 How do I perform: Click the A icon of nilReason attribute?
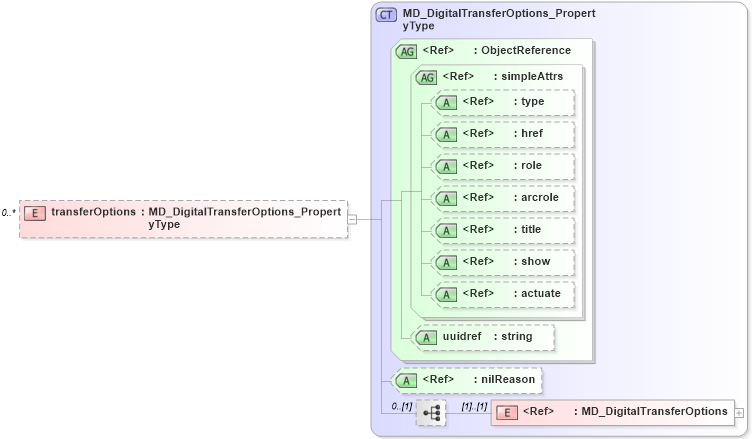click(x=406, y=380)
